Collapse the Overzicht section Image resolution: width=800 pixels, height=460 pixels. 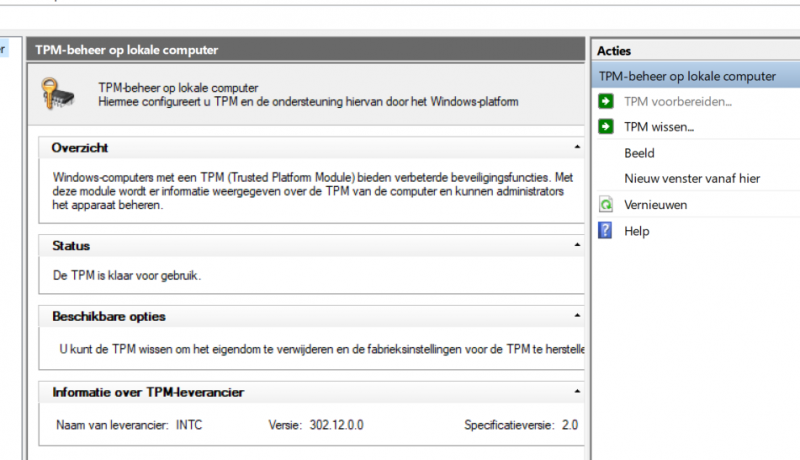(x=577, y=148)
